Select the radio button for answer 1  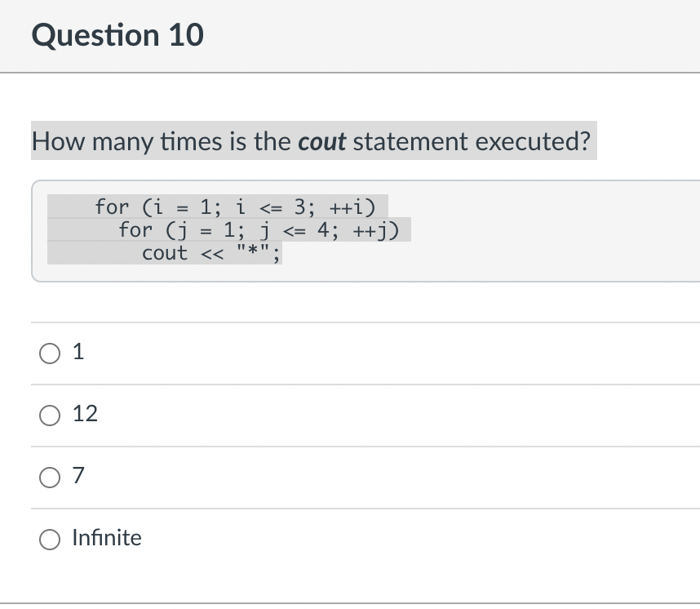tap(50, 353)
